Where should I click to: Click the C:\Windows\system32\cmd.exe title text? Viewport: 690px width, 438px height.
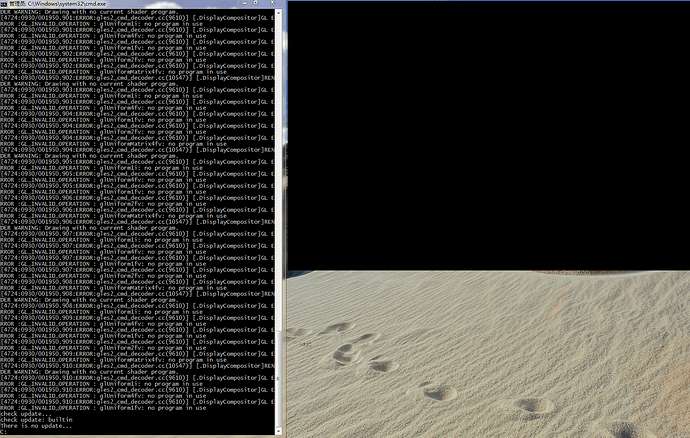coord(67,4)
